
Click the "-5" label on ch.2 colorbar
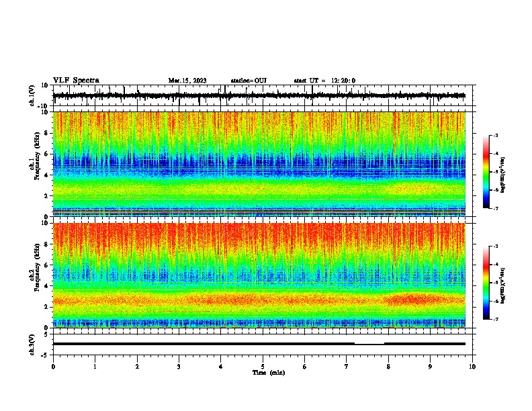(x=496, y=283)
